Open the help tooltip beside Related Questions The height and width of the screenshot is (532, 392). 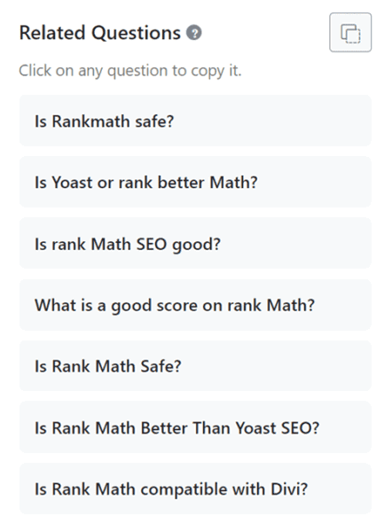click(x=194, y=33)
